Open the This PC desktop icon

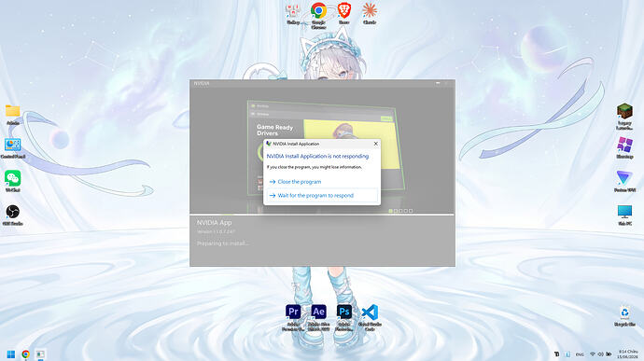click(x=624, y=215)
